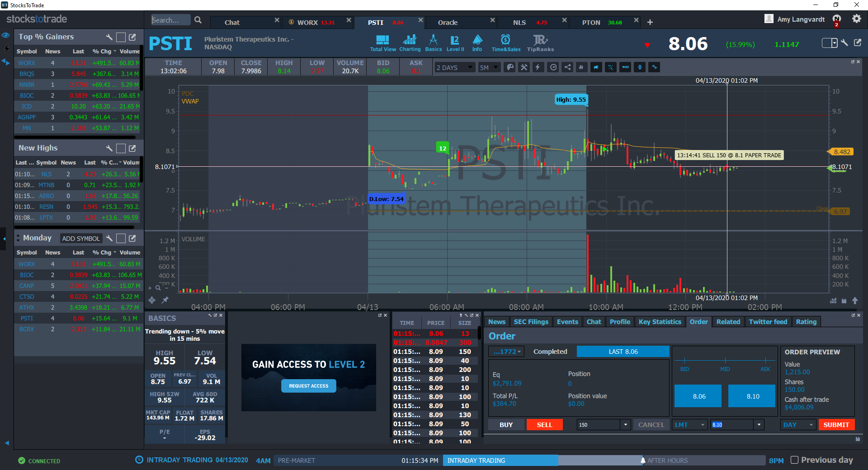Click the 8.10 ask price button

pyautogui.click(x=753, y=396)
